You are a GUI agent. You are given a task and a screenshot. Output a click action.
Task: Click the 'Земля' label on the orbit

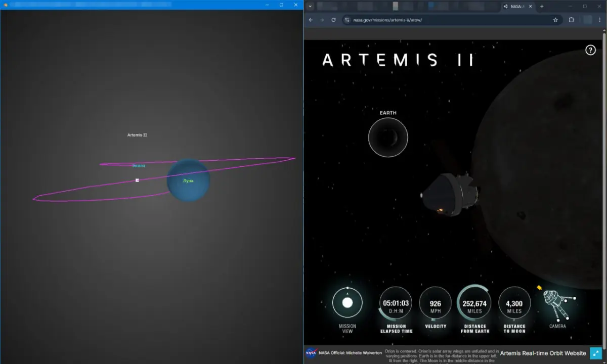point(139,165)
